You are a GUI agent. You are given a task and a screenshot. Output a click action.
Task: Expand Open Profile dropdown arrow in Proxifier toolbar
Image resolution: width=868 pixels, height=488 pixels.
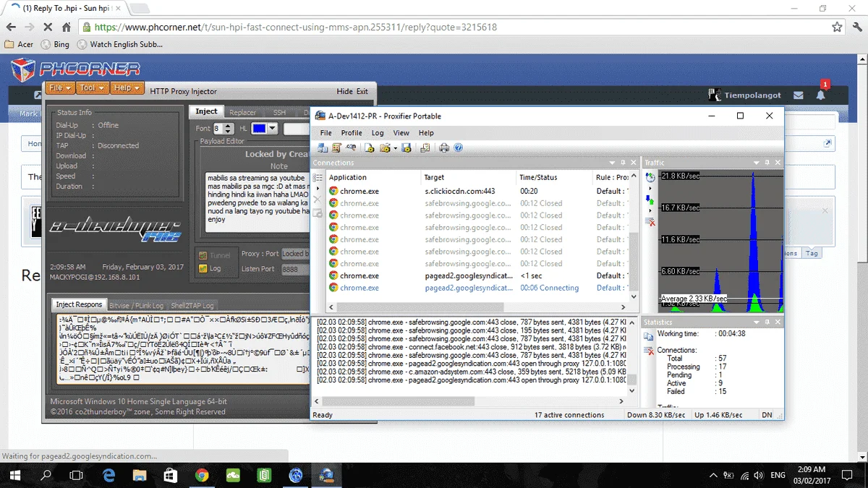pyautogui.click(x=394, y=148)
